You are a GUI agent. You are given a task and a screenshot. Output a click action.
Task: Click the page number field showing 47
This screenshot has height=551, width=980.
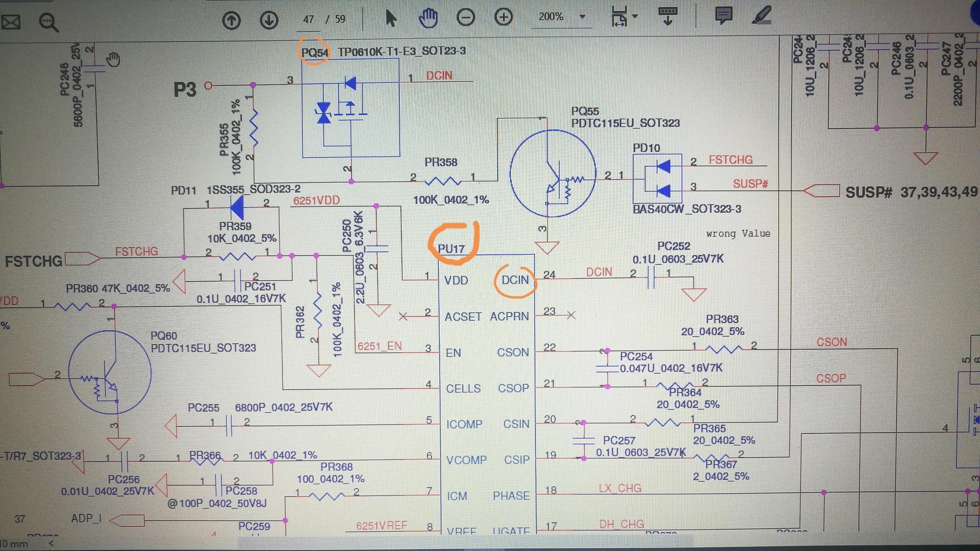coord(308,19)
